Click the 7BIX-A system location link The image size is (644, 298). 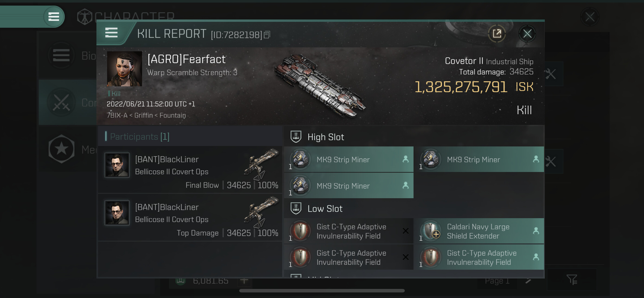pos(117,115)
